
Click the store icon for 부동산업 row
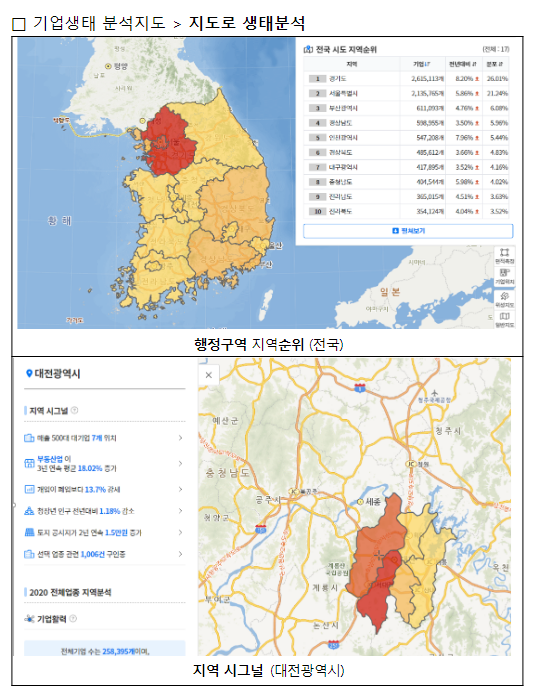(x=29, y=463)
